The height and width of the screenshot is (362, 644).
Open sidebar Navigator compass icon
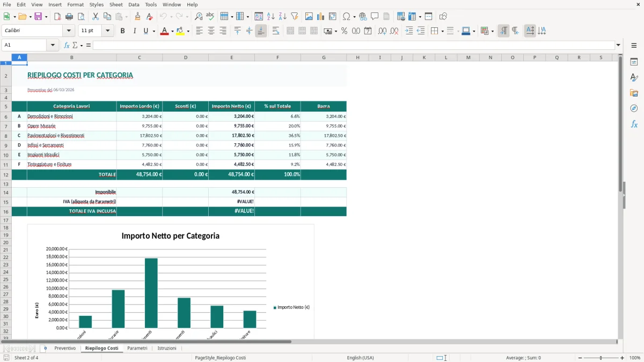click(634, 108)
